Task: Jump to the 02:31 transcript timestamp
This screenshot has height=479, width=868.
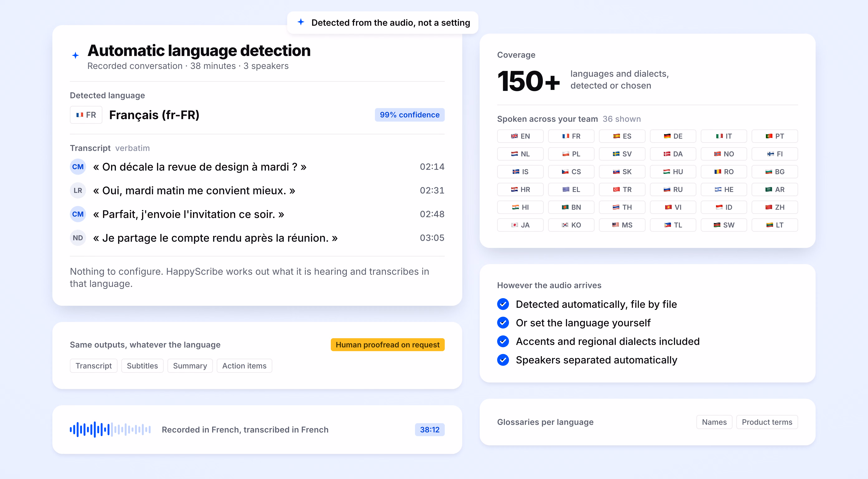Action: (432, 190)
